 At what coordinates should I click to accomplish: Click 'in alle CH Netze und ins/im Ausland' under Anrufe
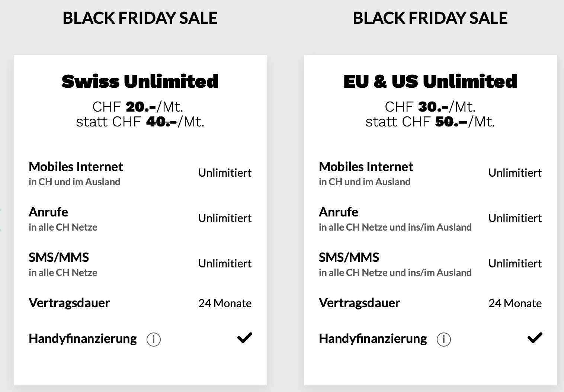[x=395, y=227]
